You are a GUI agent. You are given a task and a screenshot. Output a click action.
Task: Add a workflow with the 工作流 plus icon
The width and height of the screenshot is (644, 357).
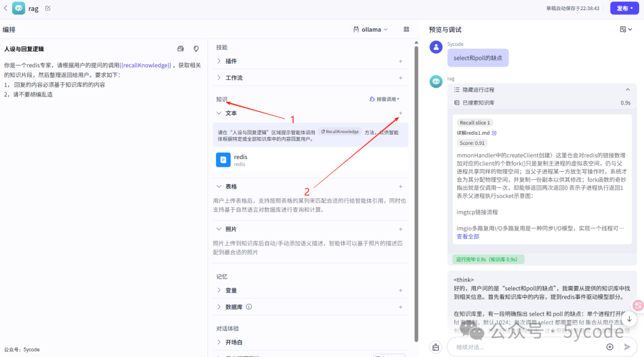tap(401, 78)
